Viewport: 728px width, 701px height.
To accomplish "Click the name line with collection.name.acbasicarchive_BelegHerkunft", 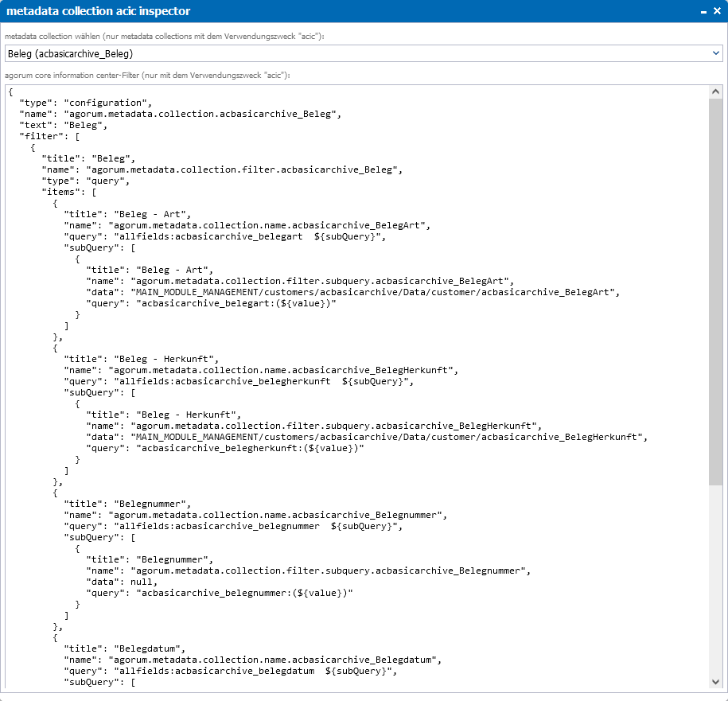I will click(261, 370).
